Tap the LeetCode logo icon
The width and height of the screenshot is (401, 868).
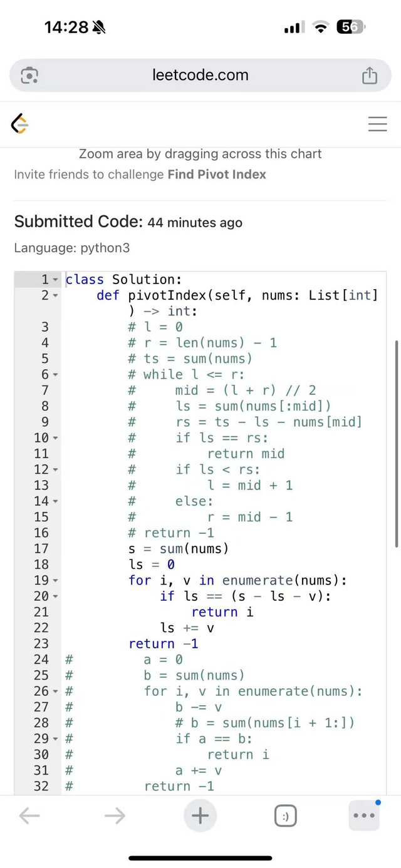pyautogui.click(x=20, y=124)
